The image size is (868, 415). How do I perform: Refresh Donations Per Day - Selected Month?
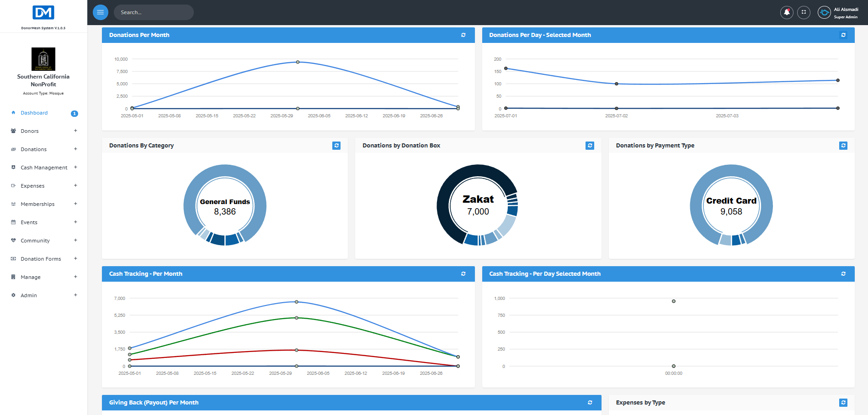(x=843, y=35)
